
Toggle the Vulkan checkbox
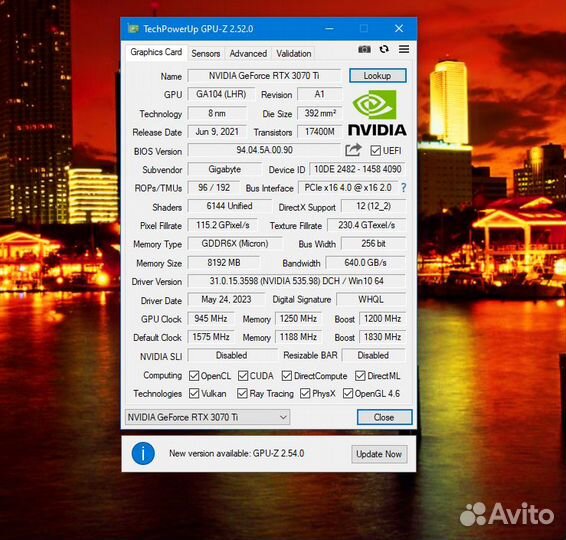(194, 393)
